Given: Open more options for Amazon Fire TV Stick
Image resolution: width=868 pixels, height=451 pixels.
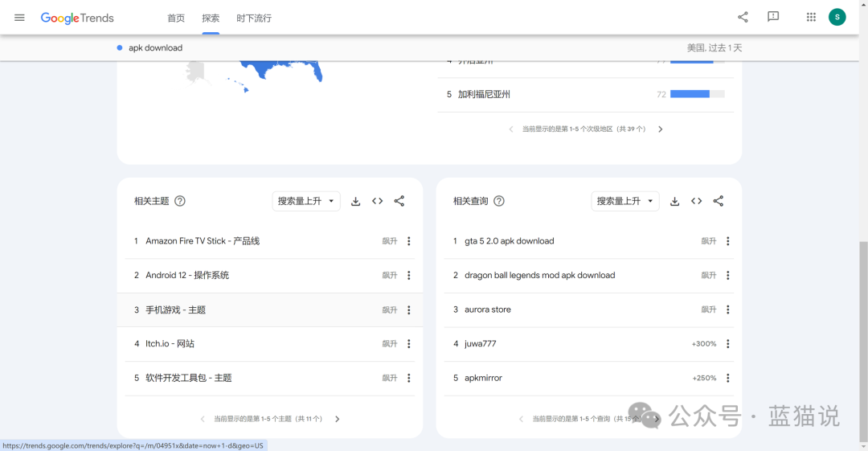Looking at the screenshot, I should click(409, 241).
